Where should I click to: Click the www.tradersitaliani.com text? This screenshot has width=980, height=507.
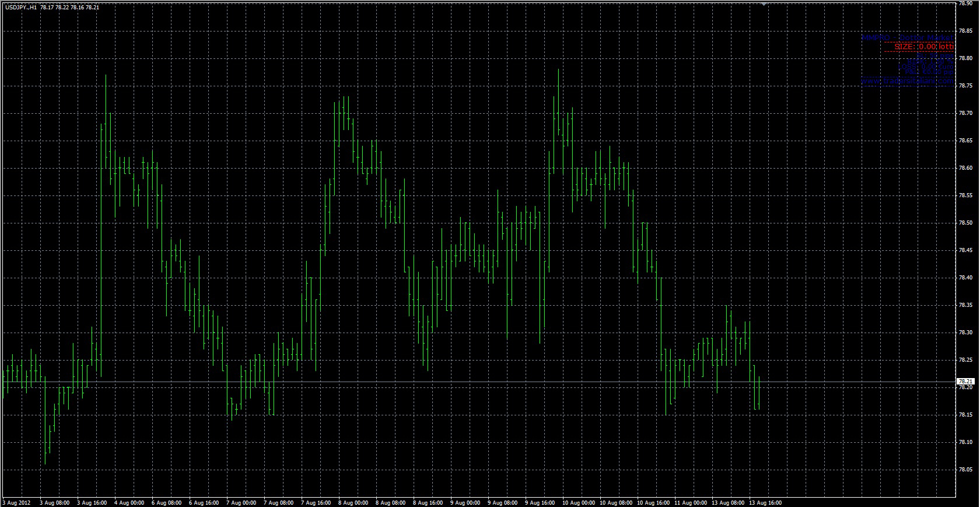click(x=907, y=82)
